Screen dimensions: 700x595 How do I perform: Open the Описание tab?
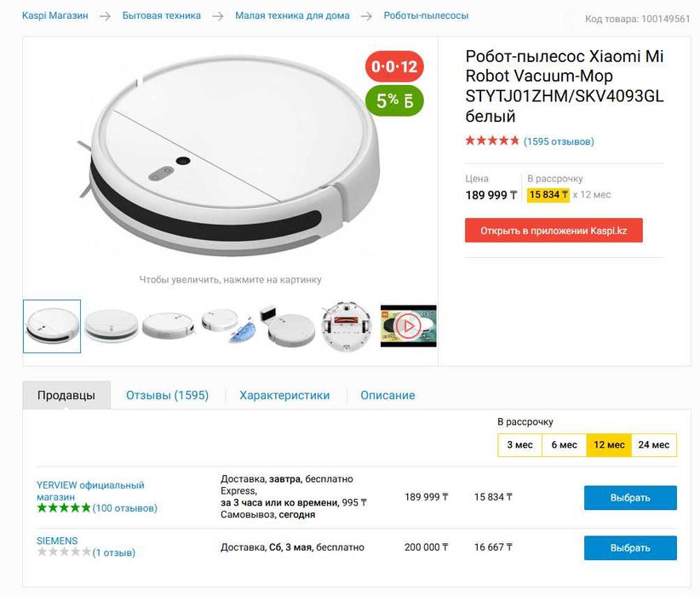coord(387,395)
